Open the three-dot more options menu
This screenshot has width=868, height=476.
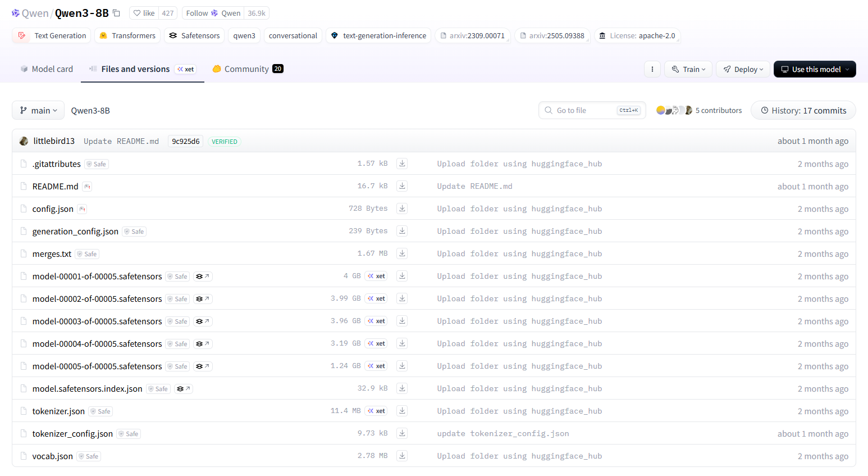(x=652, y=69)
